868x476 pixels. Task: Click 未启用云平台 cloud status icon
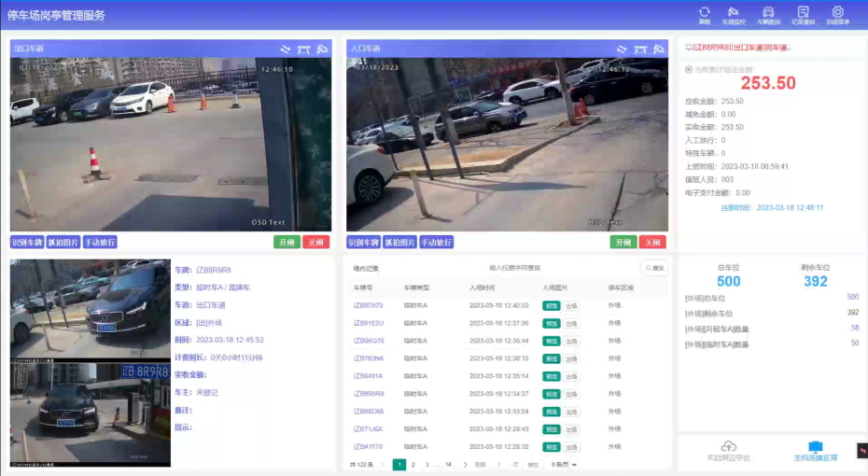click(x=729, y=450)
